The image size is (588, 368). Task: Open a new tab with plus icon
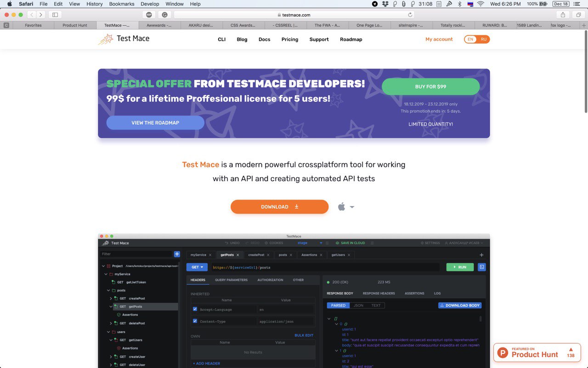(584, 25)
